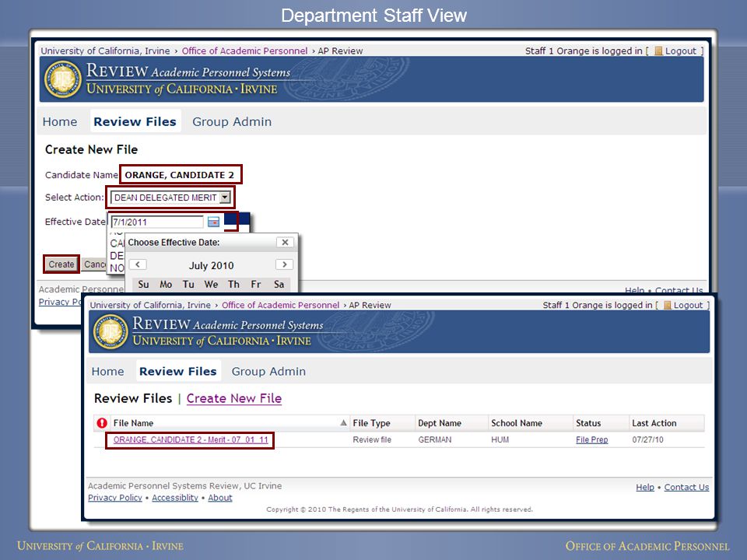Open Group Admin tab in top window
Viewport: 747px width, 560px height.
pos(232,122)
